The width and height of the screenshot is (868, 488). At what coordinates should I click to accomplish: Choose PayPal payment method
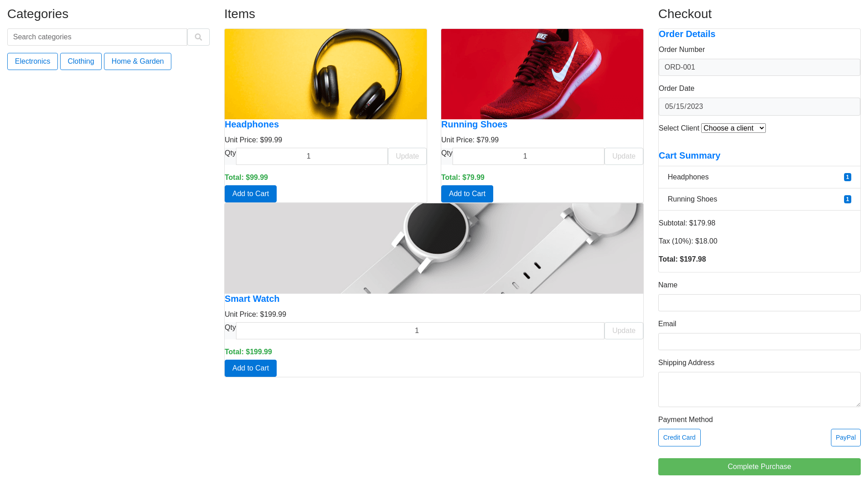pos(845,437)
